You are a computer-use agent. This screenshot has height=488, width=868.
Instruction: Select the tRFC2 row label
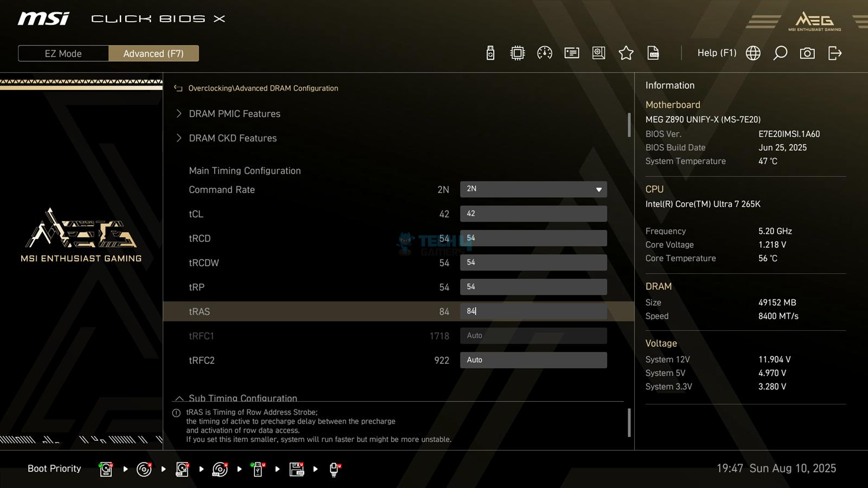pyautogui.click(x=202, y=361)
